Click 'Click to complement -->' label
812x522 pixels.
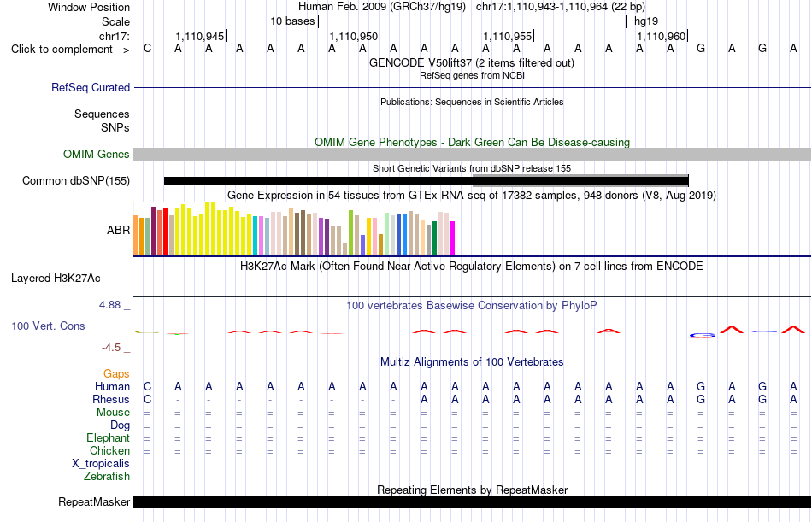point(70,50)
